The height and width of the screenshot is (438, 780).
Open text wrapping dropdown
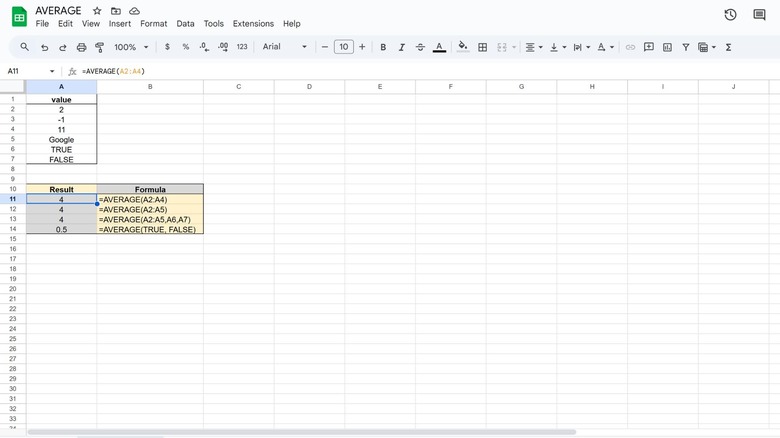click(x=582, y=47)
